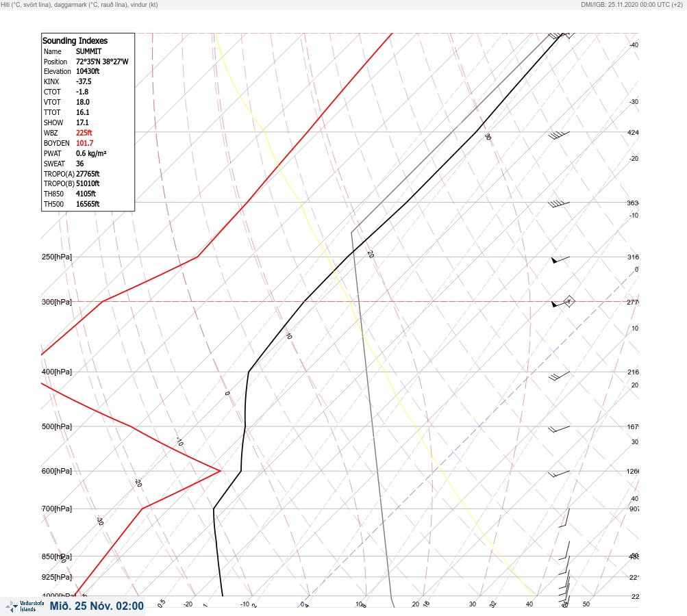Click the position value 72°35'N 38°27'W

102,62
